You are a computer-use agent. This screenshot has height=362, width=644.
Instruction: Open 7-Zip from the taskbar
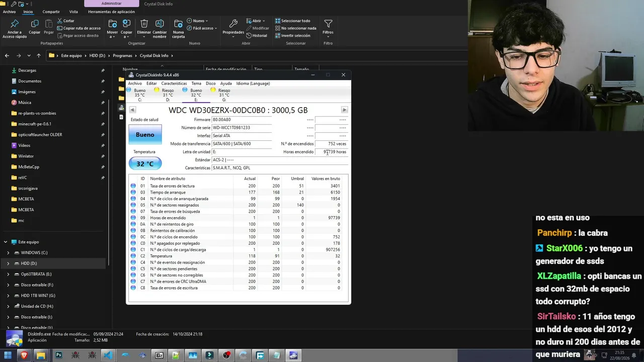159,355
